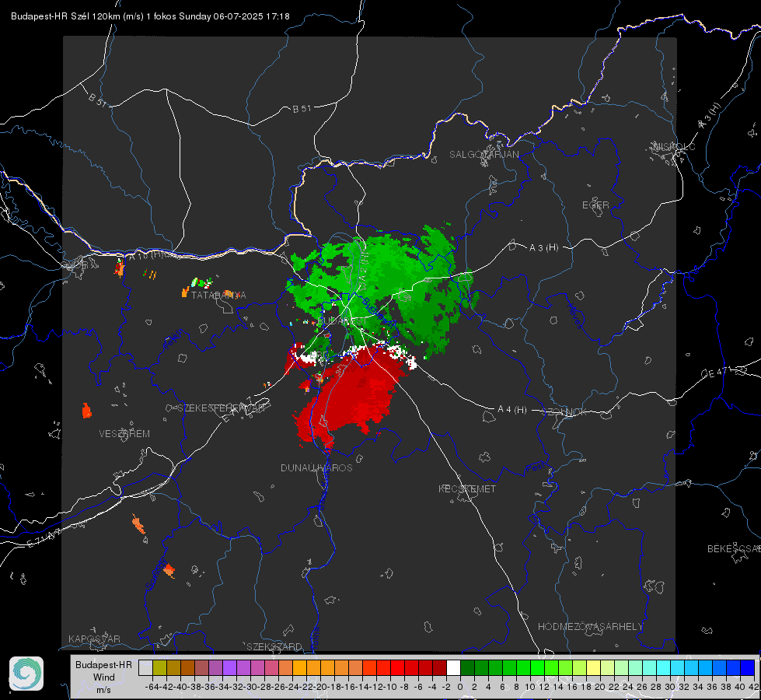
Task: Click the dark red swatch between -4 and -2
Action: coord(439,667)
